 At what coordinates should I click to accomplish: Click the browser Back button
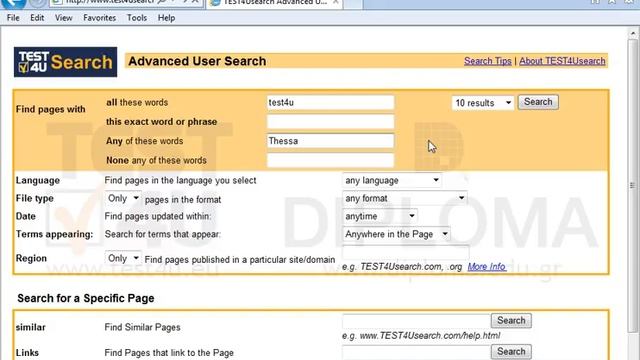pos(14,3)
